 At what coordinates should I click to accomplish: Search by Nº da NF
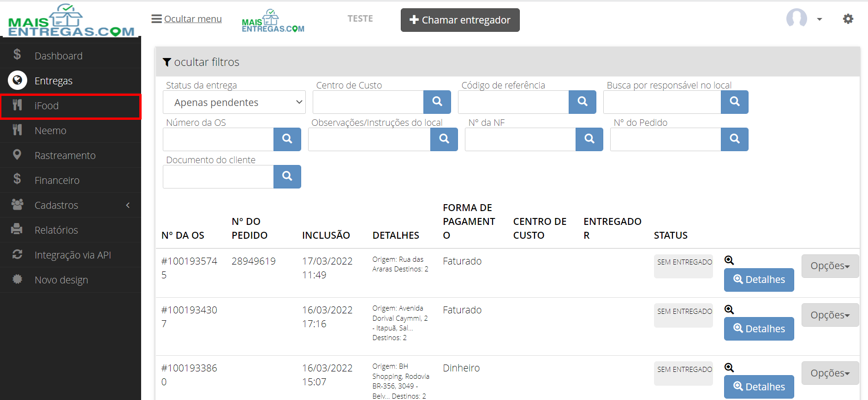(x=589, y=140)
